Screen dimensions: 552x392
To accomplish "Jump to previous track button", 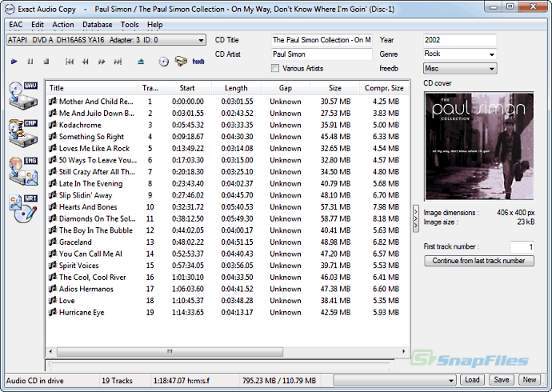I will point(70,62).
